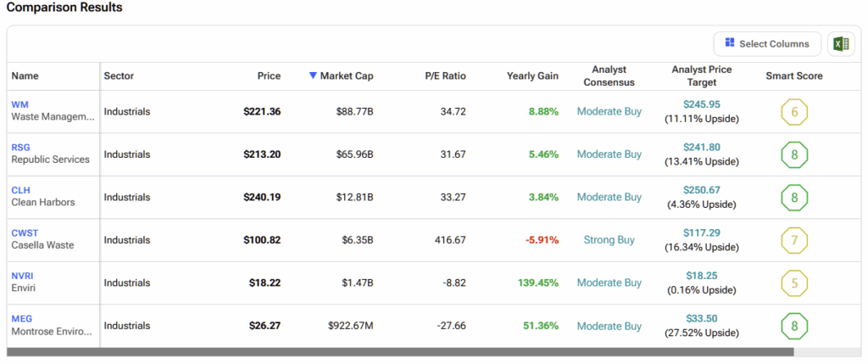The height and width of the screenshot is (364, 868).
Task: Click Clean Harbors smart score 8 badge
Action: point(794,198)
